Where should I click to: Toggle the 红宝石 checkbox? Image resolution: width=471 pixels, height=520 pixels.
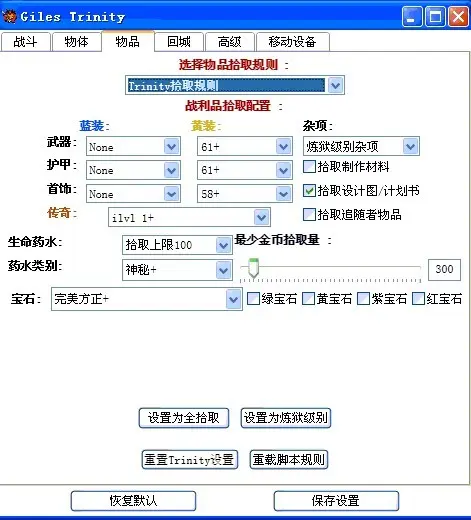pos(418,299)
